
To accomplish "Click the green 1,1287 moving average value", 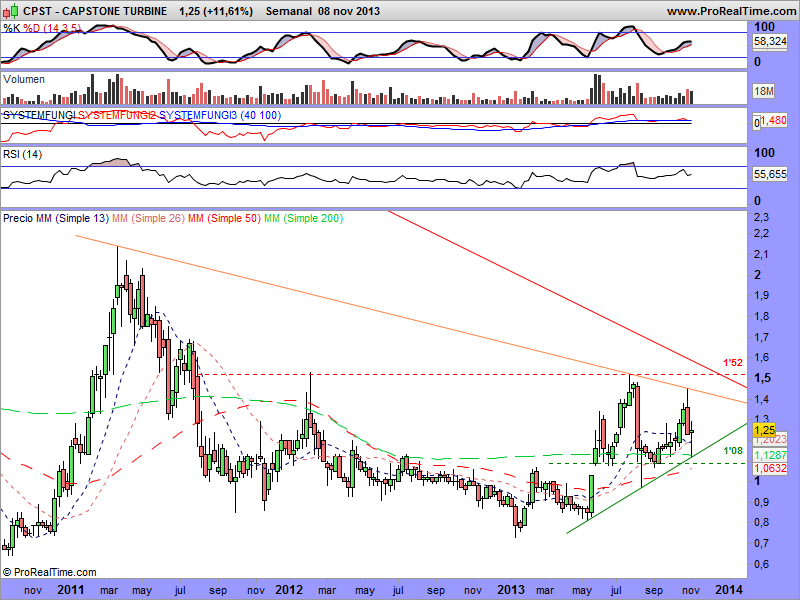I will (770, 455).
